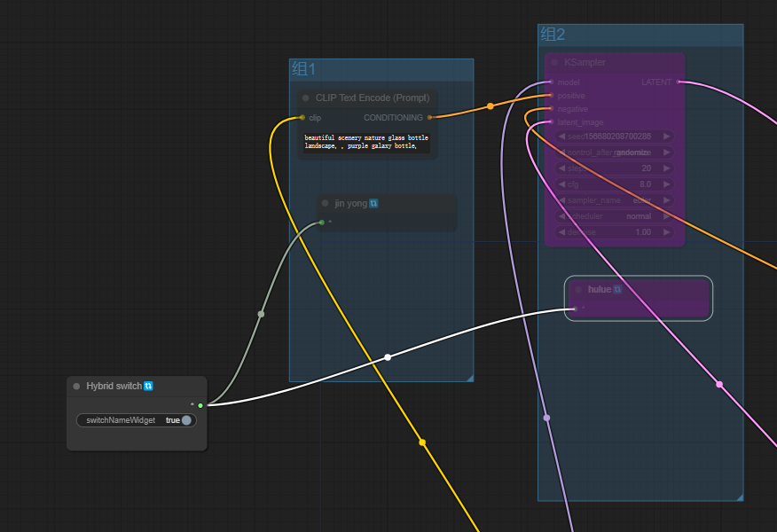Click the prompt text box with 'beautiful scenery'
The height and width of the screenshot is (532, 777).
pyautogui.click(x=366, y=142)
